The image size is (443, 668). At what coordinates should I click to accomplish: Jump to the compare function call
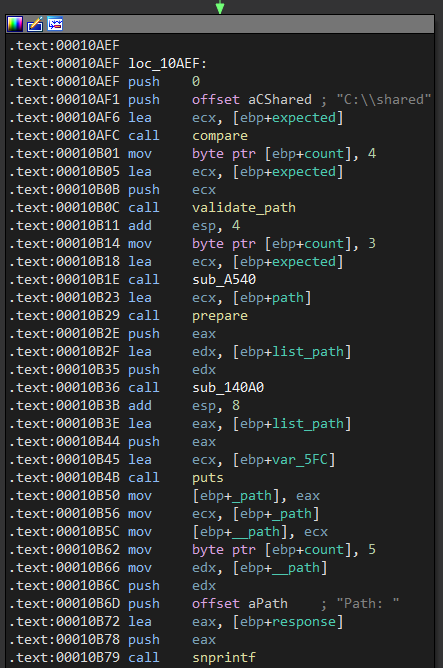(220, 136)
